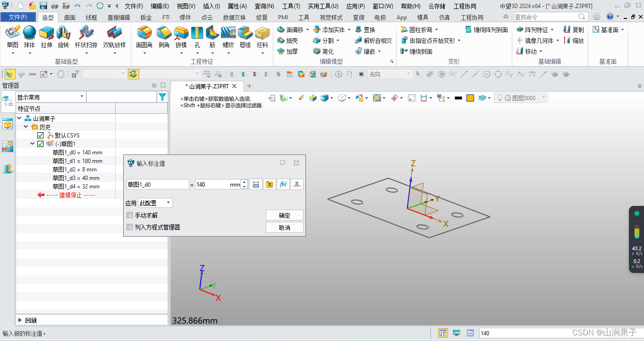The height and width of the screenshot is (341, 644).
Task: Click the 查找命令 search field
Action: tap(550, 17)
